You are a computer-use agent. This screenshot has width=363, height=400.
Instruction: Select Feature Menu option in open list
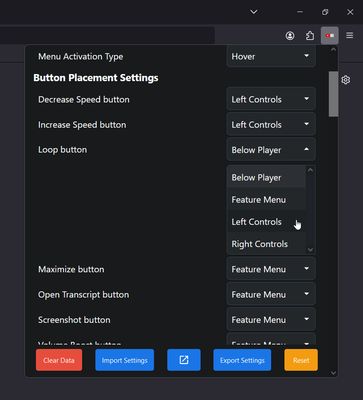tap(266, 200)
